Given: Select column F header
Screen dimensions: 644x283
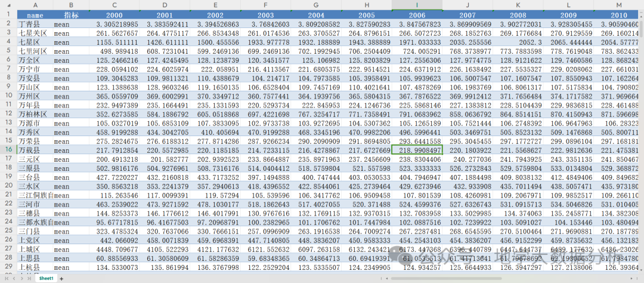Looking at the screenshot, I should click(x=266, y=5).
